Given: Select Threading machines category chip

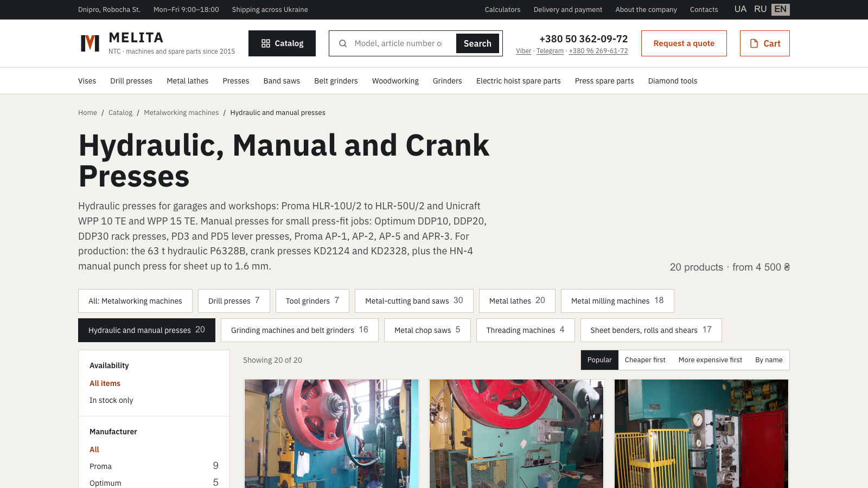Looking at the screenshot, I should coord(525,330).
